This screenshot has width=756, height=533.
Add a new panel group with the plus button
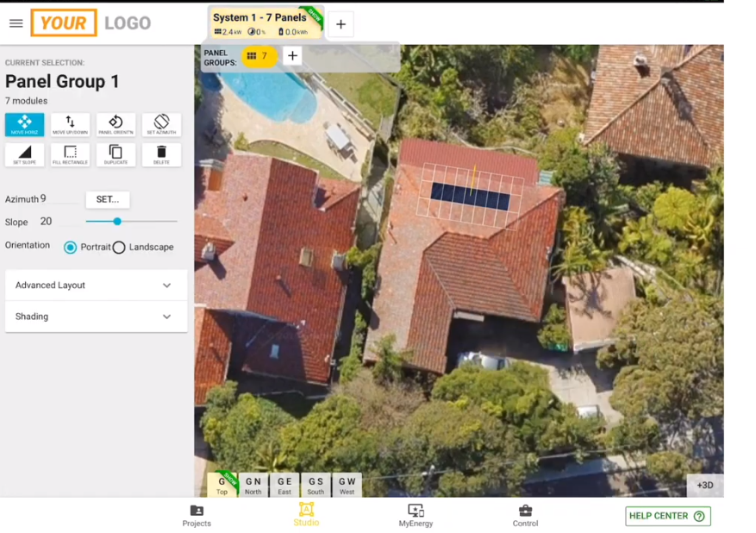click(292, 55)
